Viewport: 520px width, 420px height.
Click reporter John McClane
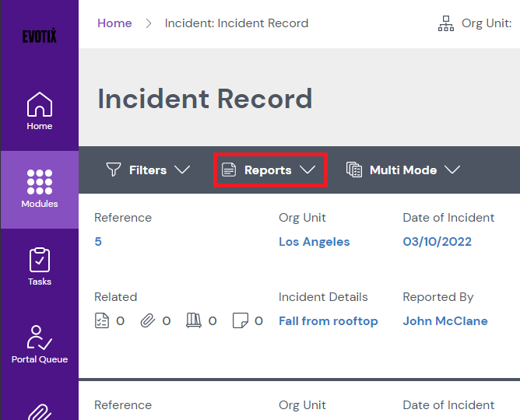pos(445,321)
